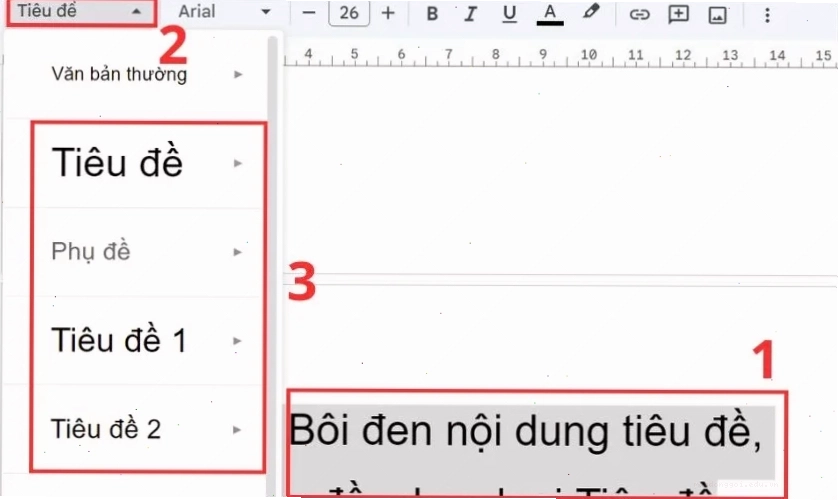Expand submenu arrow beside large 'Tiêu đề'
The height and width of the screenshot is (501, 838).
click(x=238, y=163)
